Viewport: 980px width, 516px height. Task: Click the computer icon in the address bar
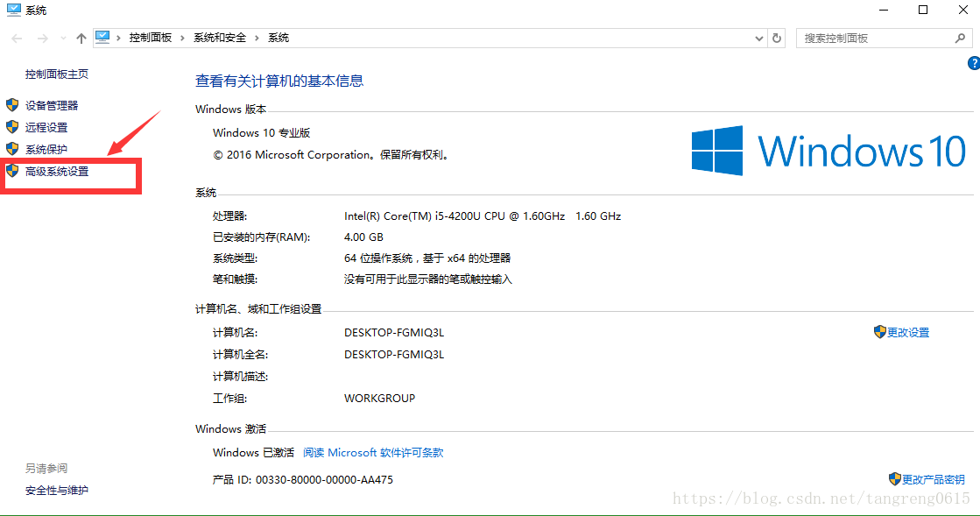click(102, 38)
